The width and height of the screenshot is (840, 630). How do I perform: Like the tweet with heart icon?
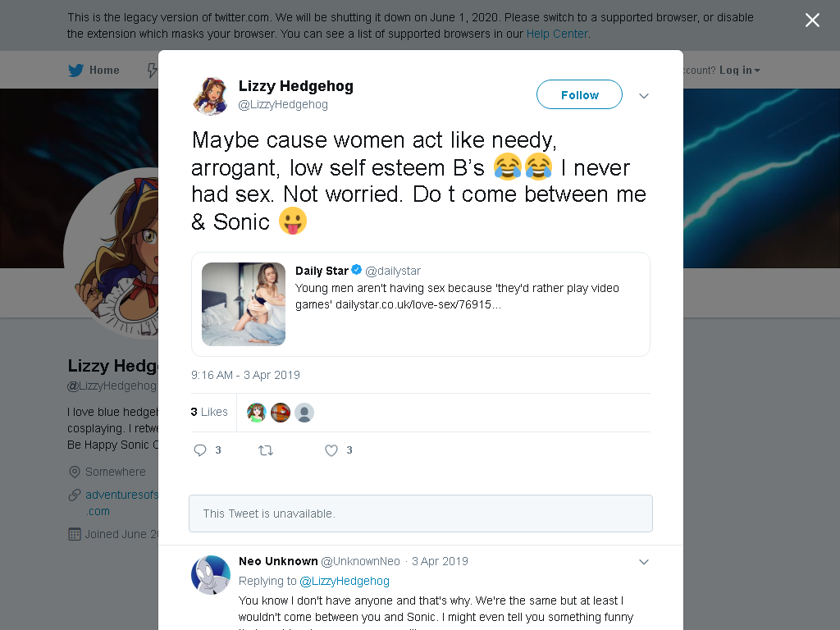point(331,450)
